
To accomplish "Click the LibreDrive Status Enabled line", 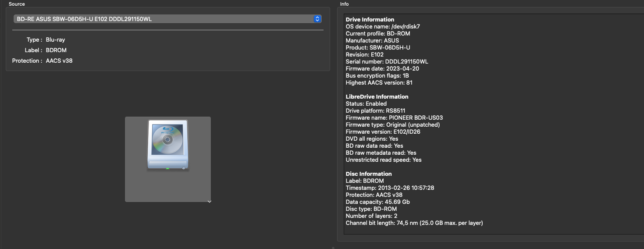I will (x=366, y=104).
